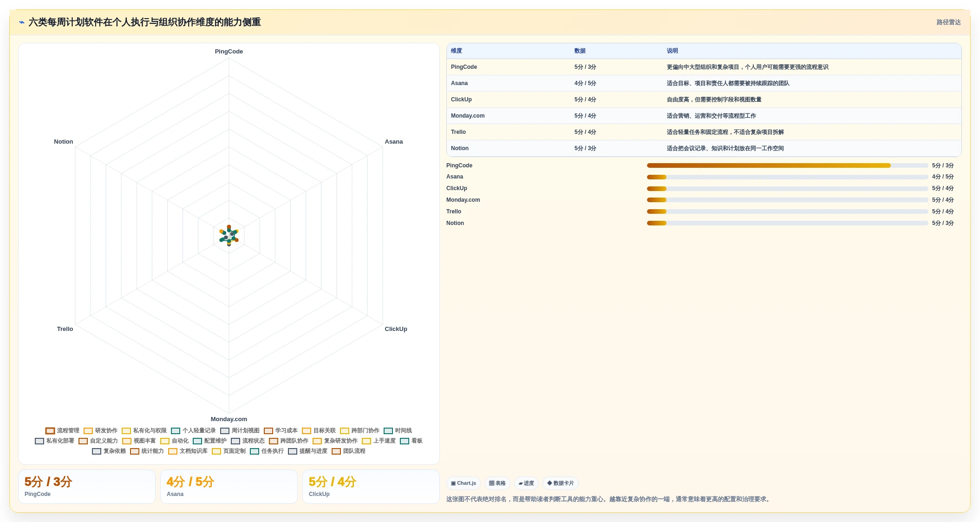Click the footnote text 这张图不代表绝对排名
The height and width of the screenshot is (522, 980).
(x=609, y=499)
